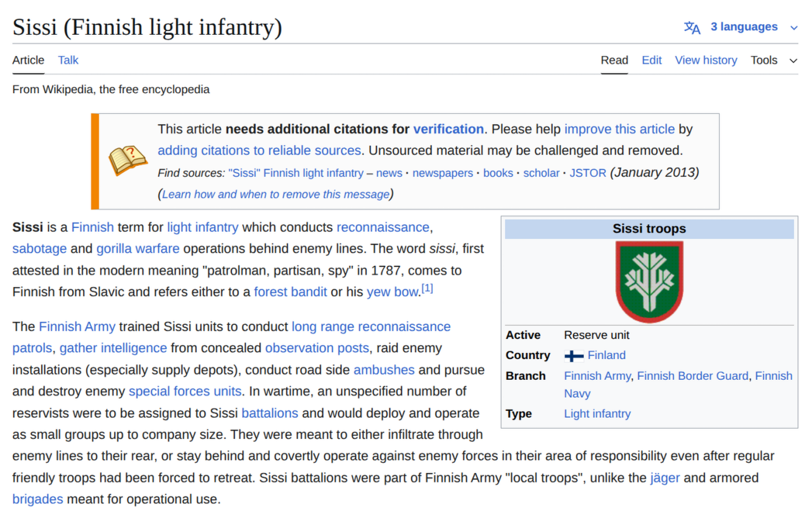Open Light infantry link in the infobox Type row
This screenshot has width=812, height=511.
[597, 414]
